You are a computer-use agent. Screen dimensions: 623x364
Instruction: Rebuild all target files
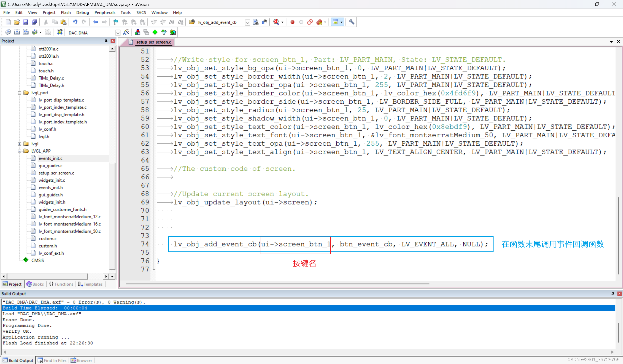coord(26,32)
